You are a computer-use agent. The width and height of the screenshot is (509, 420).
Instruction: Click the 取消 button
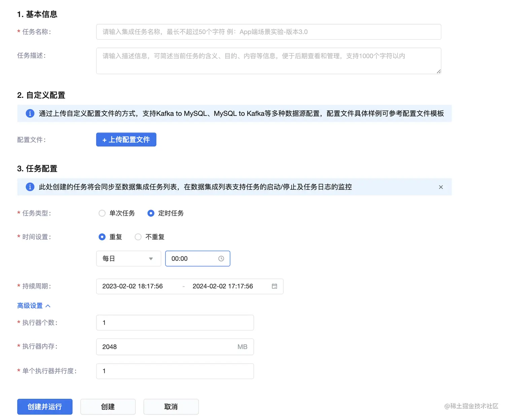[x=171, y=407]
